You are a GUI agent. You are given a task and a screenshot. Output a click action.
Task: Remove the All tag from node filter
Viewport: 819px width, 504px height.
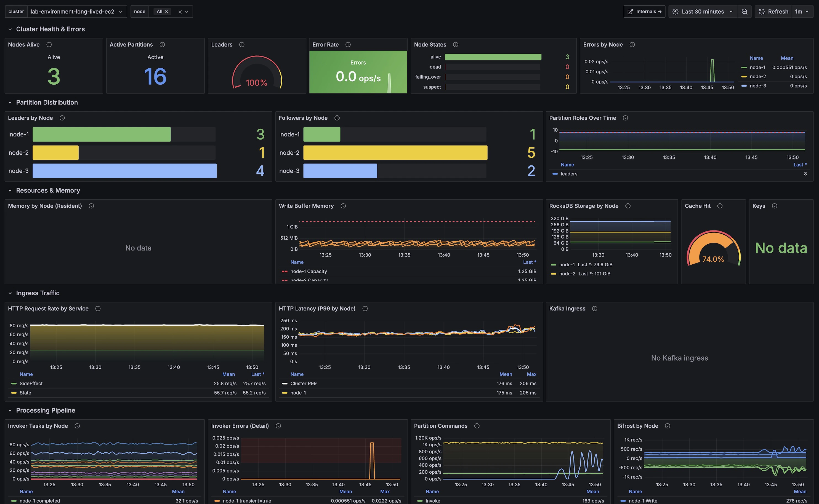167,12
